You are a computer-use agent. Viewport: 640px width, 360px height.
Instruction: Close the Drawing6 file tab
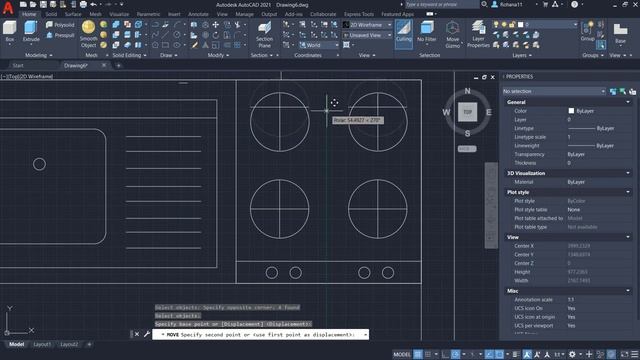click(104, 65)
